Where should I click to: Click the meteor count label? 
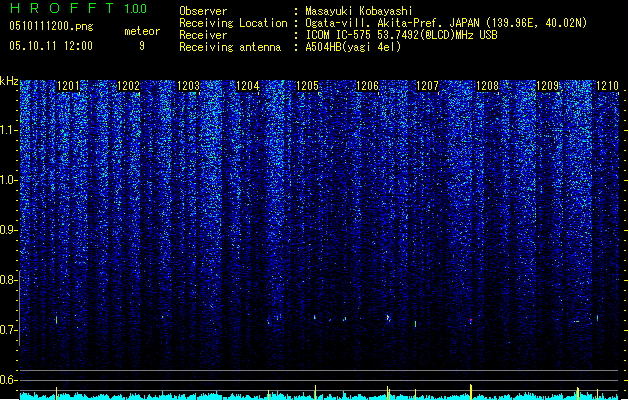pos(142,31)
